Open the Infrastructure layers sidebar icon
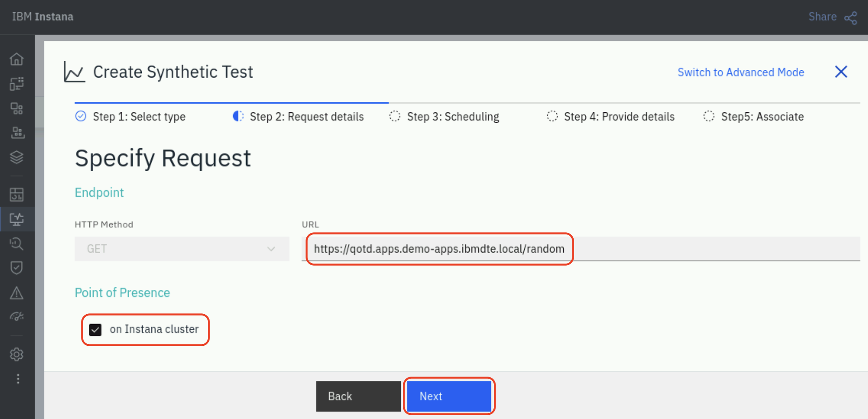The image size is (868, 419). tap(17, 158)
